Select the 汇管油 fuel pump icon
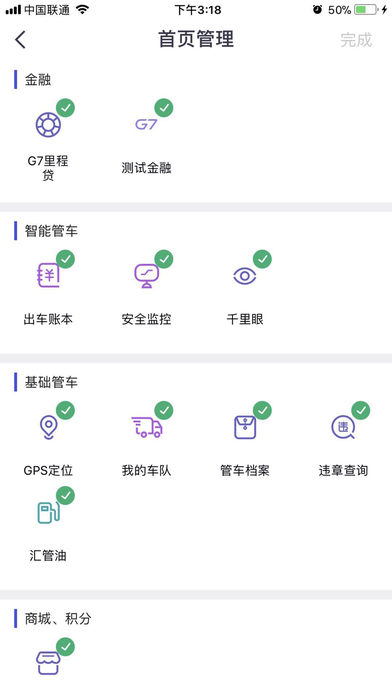This screenshot has height=696, width=392. (48, 512)
